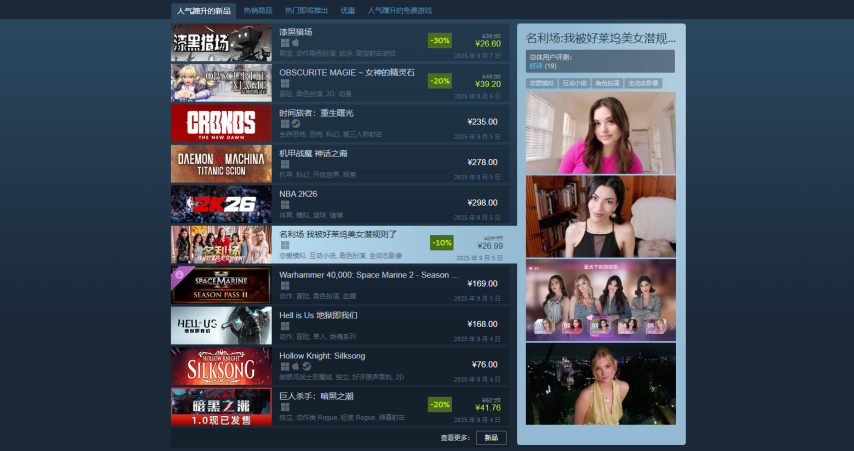The height and width of the screenshot is (451, 854).
Task: Click the -20% discount badge for OBSCURITE MAGIE
Action: click(x=440, y=81)
